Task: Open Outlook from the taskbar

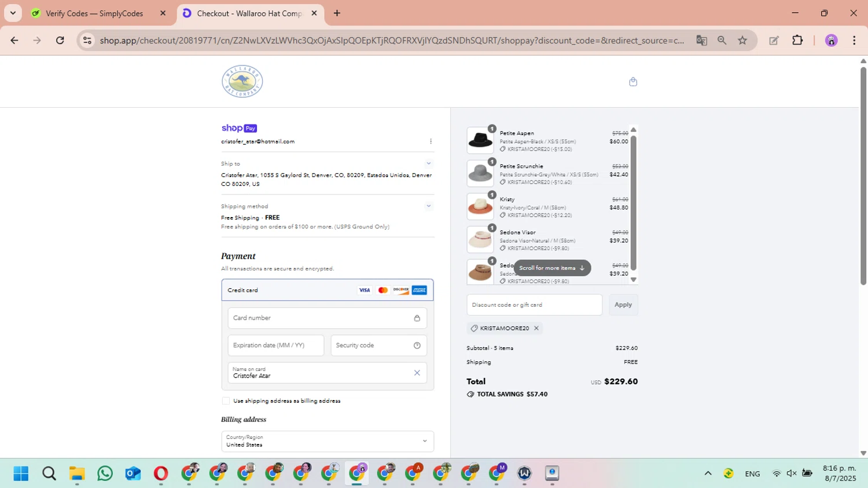Action: point(133,474)
